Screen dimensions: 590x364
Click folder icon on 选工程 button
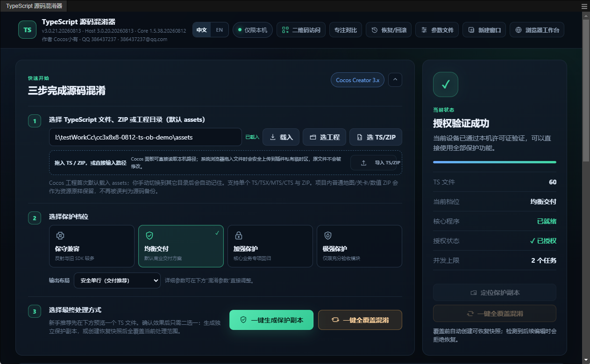(x=313, y=137)
